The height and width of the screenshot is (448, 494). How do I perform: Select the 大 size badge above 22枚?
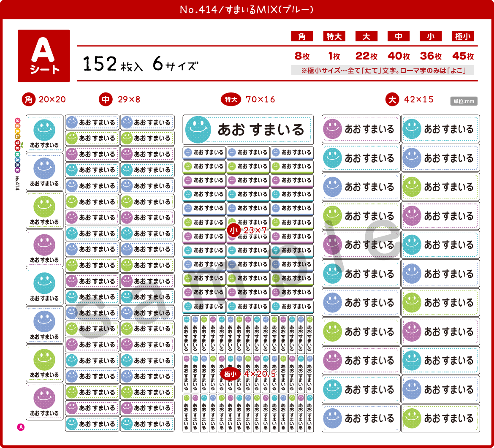(x=366, y=36)
